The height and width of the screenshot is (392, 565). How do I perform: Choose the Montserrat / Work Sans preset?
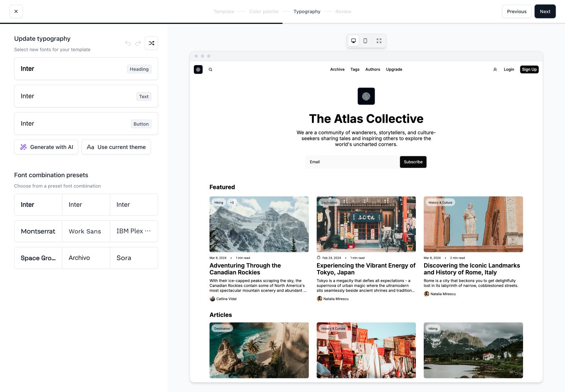point(86,231)
